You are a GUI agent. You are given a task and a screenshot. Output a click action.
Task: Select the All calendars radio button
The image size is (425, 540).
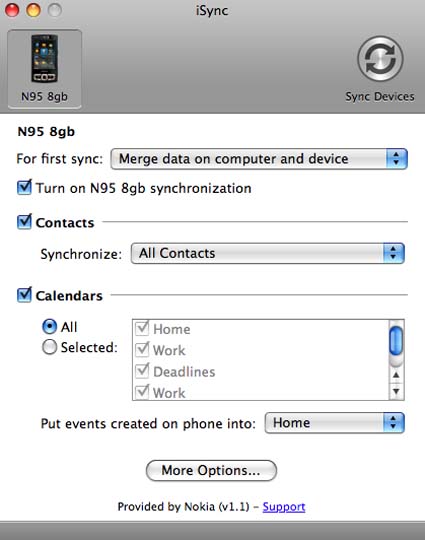pos(49,326)
